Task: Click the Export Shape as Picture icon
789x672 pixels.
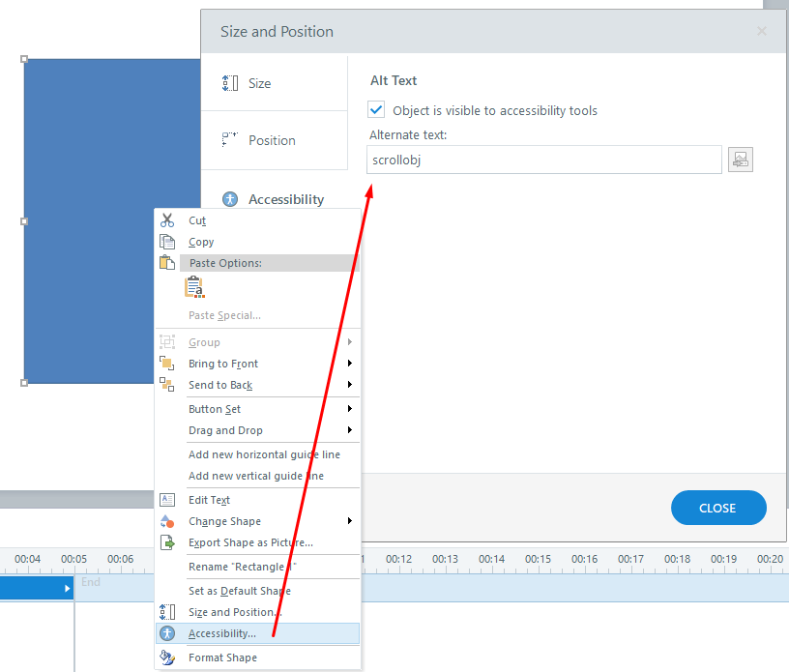Action: (167, 542)
